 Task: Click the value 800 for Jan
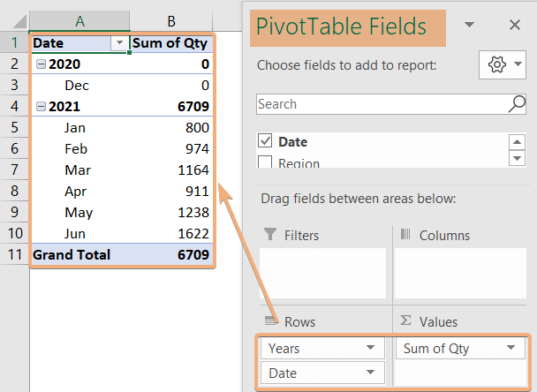(x=197, y=128)
